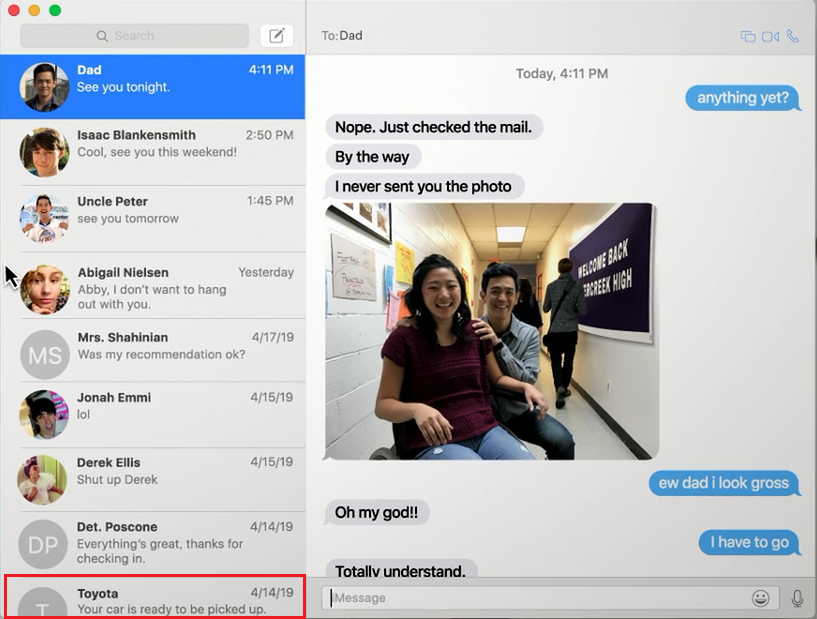The image size is (817, 619).
Task: Open the hallway photo in the chat
Action: (x=491, y=331)
